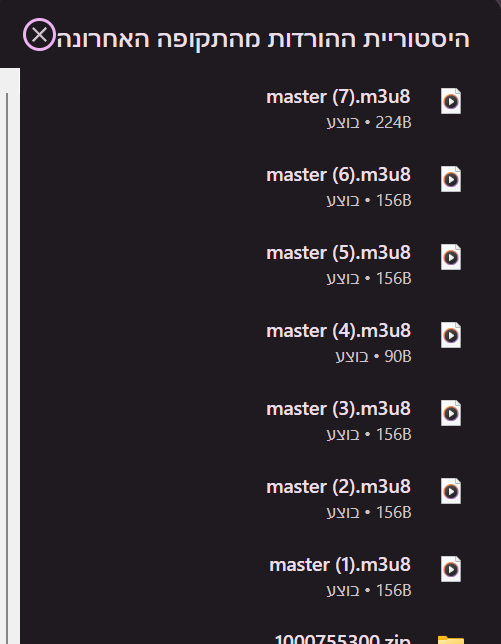501x644 pixels.
Task: Click the master (1).m3u8 file icon
Action: coord(451,569)
